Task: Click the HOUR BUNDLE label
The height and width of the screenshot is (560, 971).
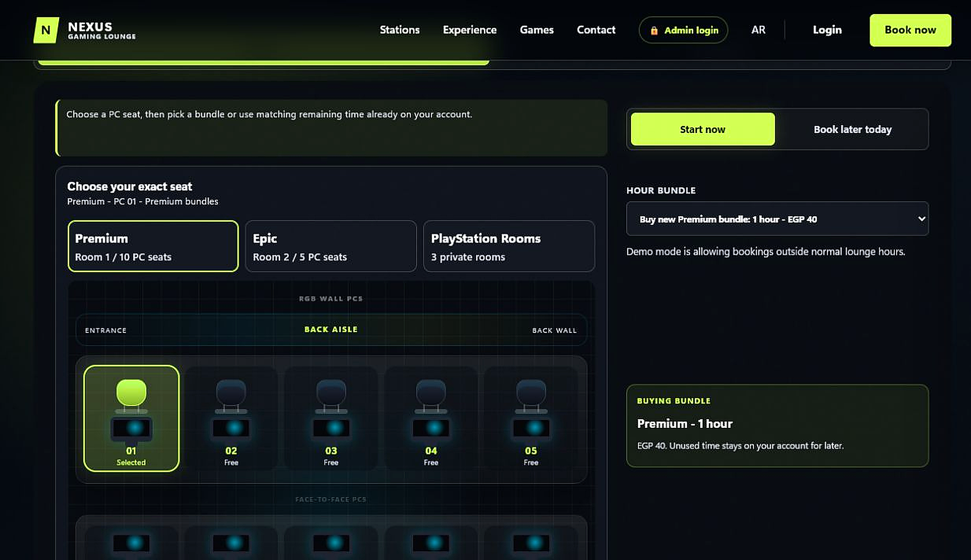Action: click(x=661, y=190)
